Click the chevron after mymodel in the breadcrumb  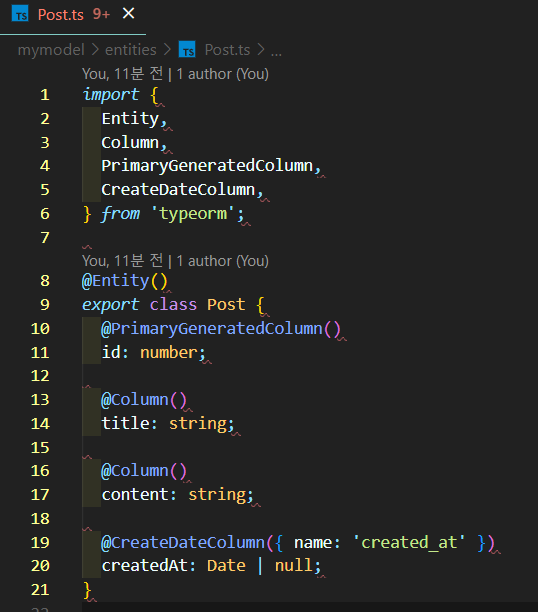(95, 50)
